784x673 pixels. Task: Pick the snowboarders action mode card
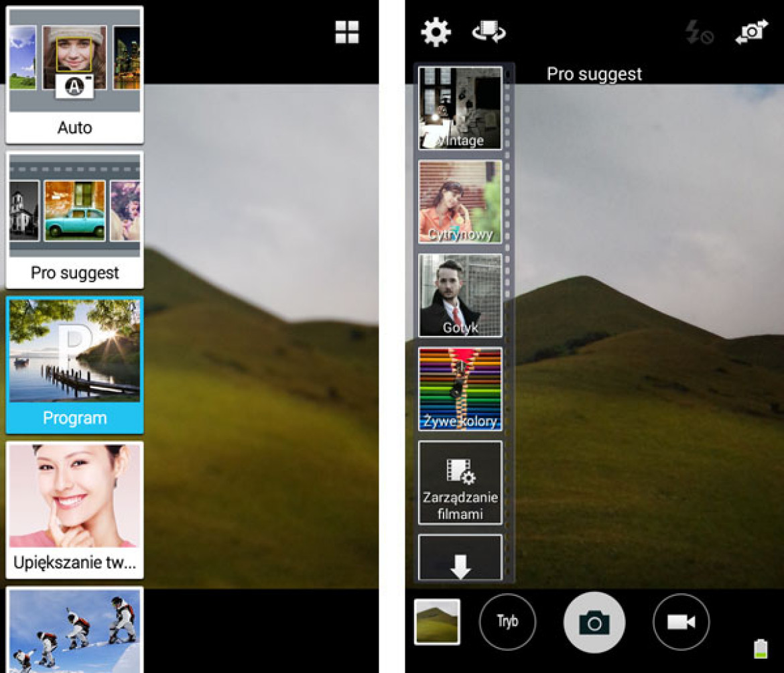(x=74, y=630)
